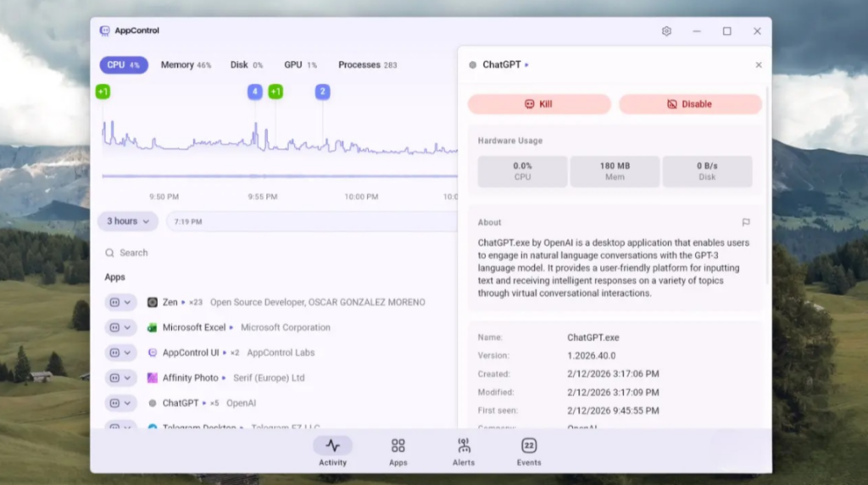Expand the arrow after ChatGPT in list
This screenshot has height=485, width=868.
[x=204, y=403]
